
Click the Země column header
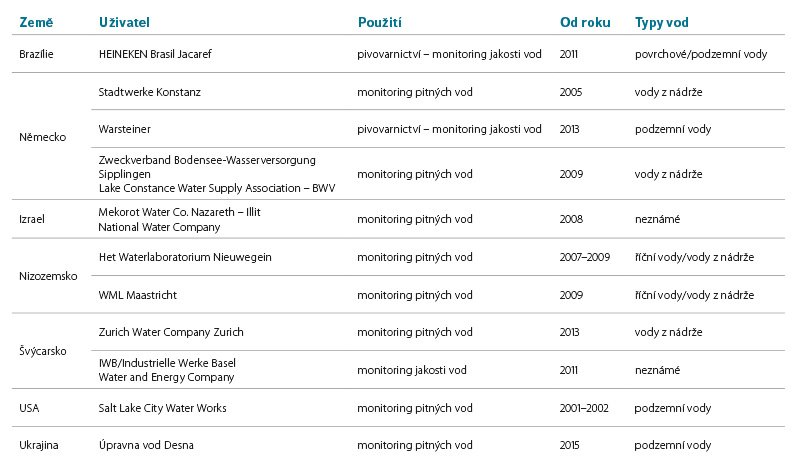pos(36,22)
